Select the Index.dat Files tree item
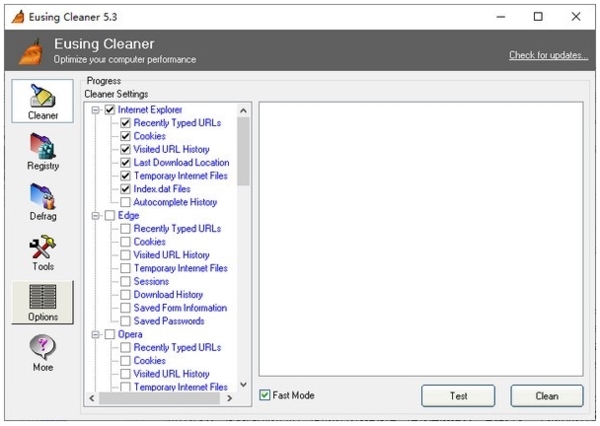 click(161, 189)
